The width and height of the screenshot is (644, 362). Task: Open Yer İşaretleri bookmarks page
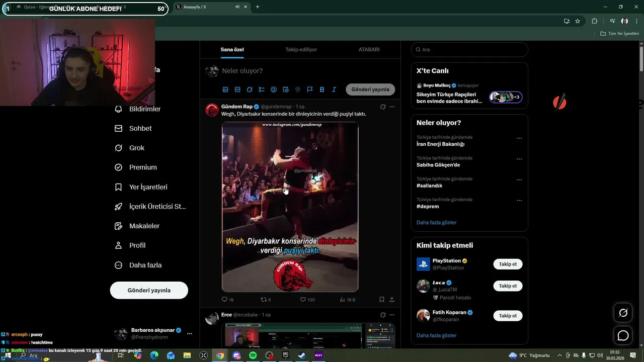pyautogui.click(x=141, y=187)
